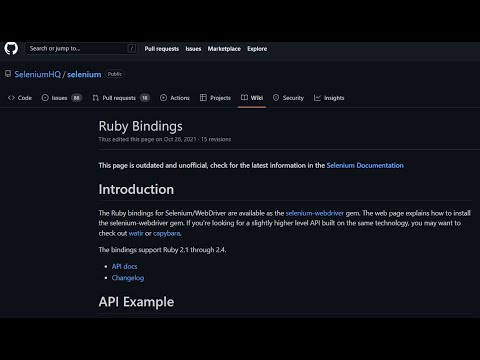Open Issues in top navigation

point(193,49)
